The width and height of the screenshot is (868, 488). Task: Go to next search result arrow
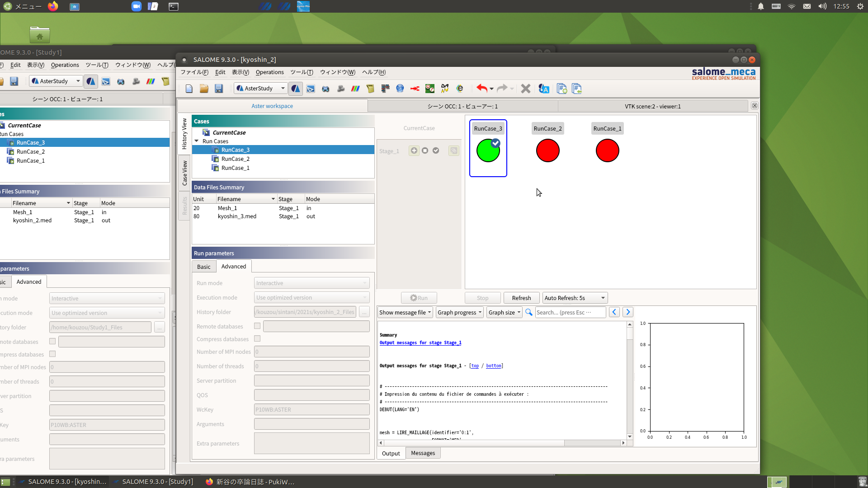click(x=628, y=312)
